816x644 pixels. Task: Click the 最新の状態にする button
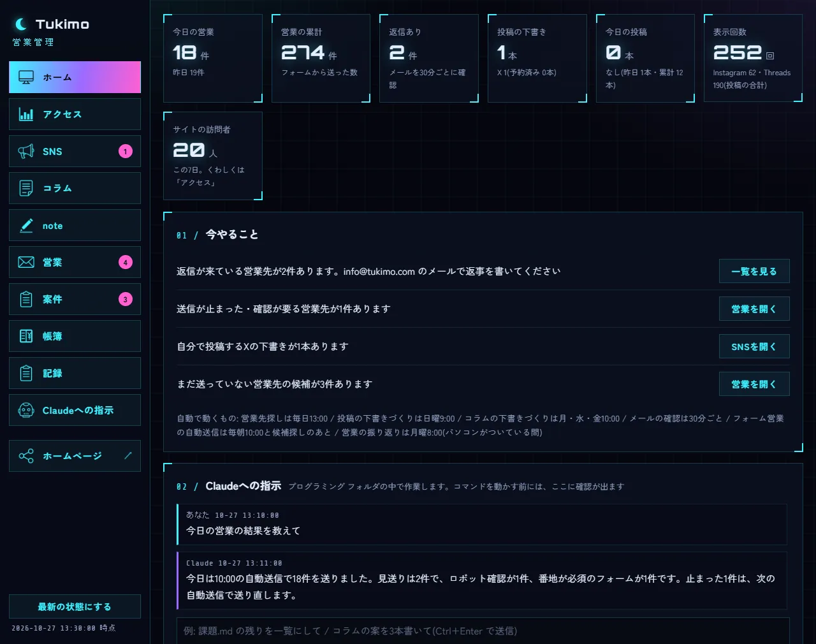pyautogui.click(x=75, y=606)
